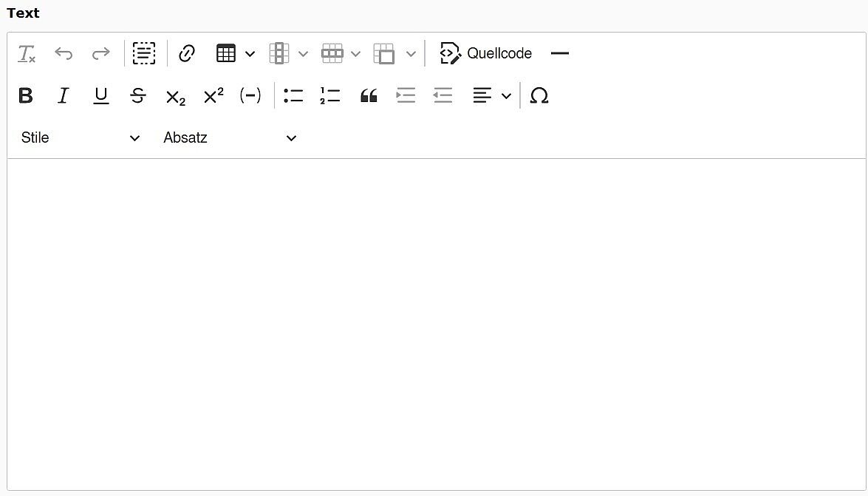The height and width of the screenshot is (496, 868).
Task: Toggle subscript formatting
Action: pyautogui.click(x=175, y=96)
